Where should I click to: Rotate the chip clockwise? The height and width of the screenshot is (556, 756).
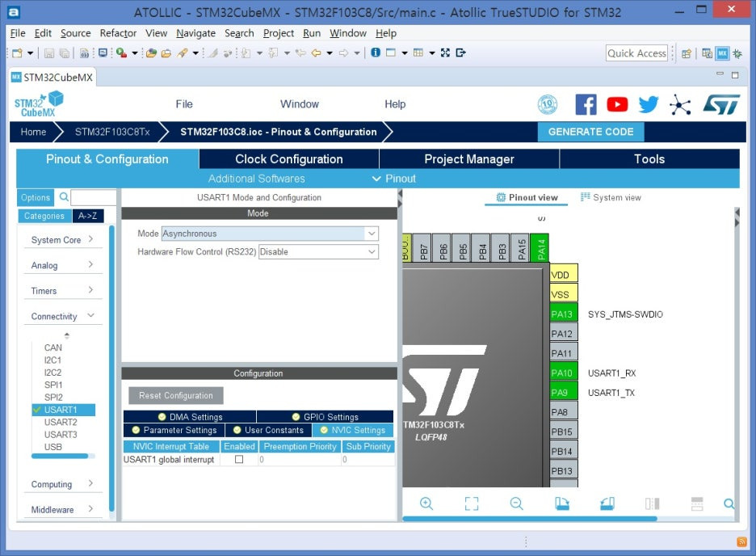click(561, 504)
